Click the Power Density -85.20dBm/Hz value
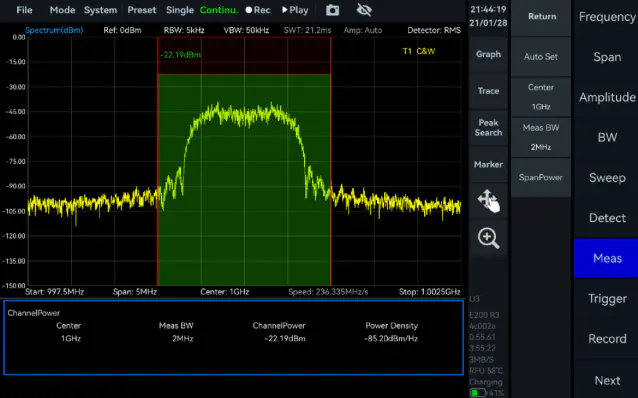The height and width of the screenshot is (398, 638). 391,339
